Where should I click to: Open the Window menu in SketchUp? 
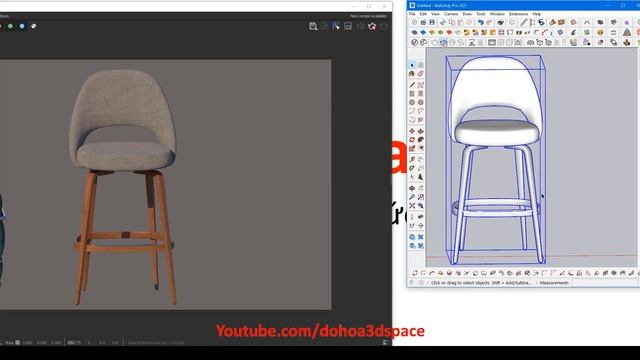[x=497, y=14]
